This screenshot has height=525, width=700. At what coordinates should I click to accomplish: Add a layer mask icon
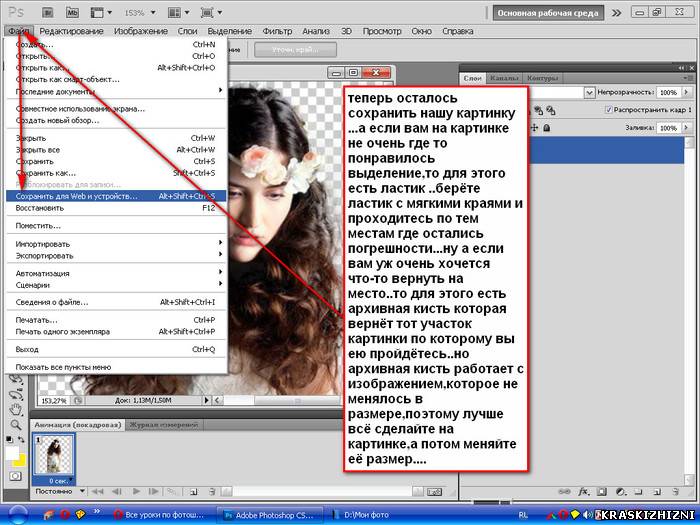pyautogui.click(x=602, y=492)
